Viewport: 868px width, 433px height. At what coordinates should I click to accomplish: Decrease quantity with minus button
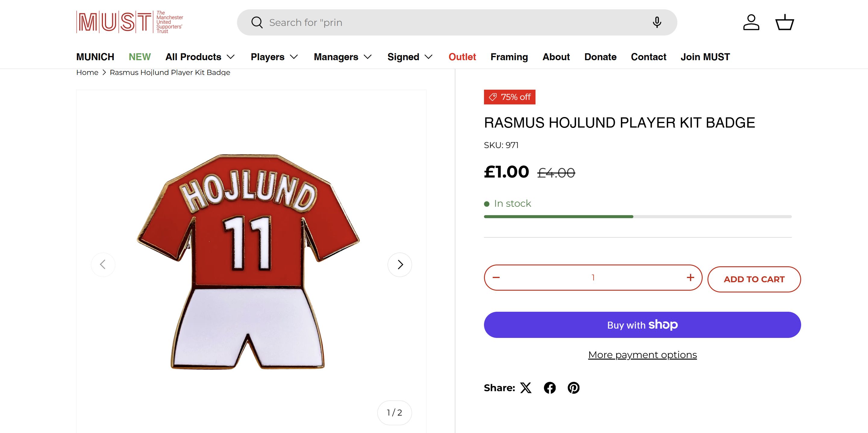click(496, 277)
